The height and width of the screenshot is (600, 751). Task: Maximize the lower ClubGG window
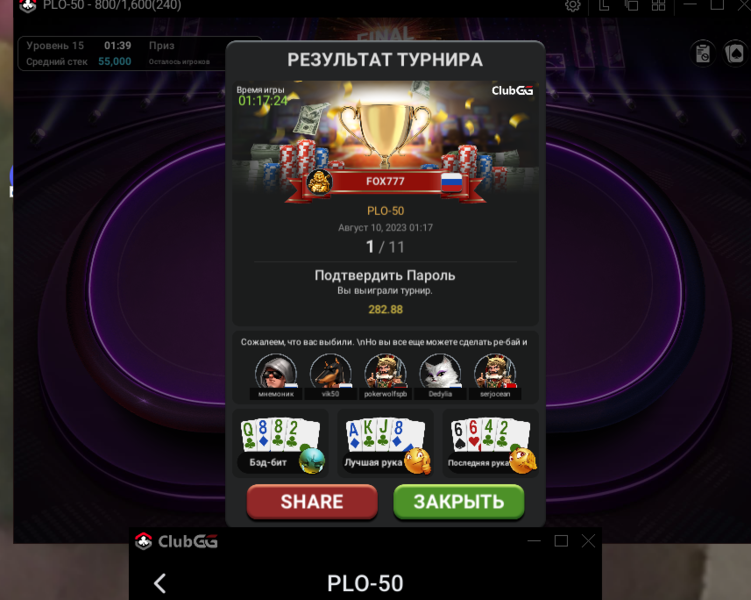click(561, 541)
